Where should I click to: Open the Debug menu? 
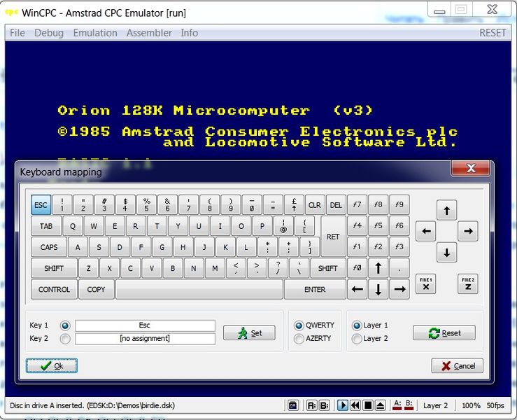pos(49,33)
